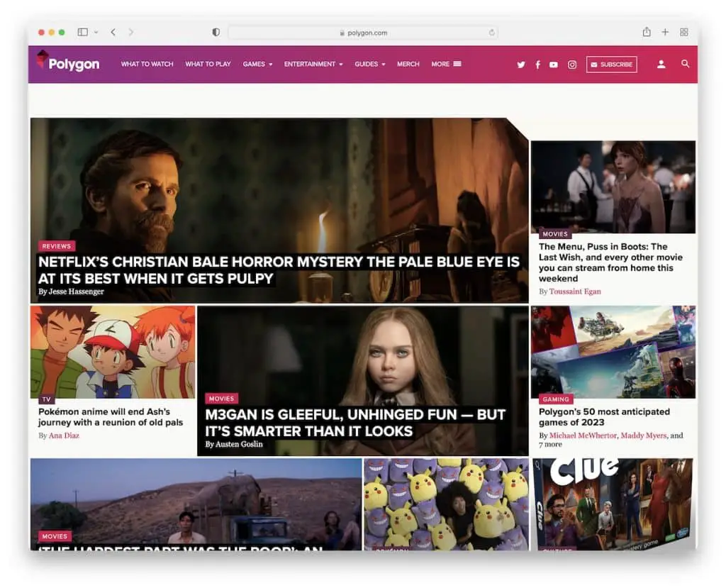Click the Polygon logo
Image resolution: width=726 pixels, height=588 pixels.
click(x=68, y=62)
